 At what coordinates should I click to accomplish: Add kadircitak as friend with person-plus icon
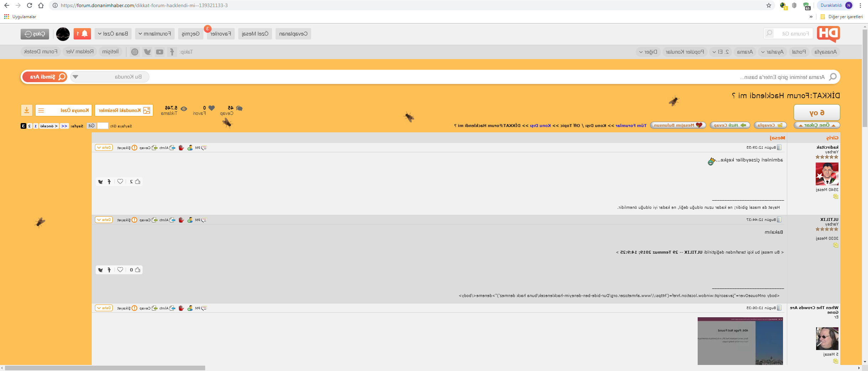tap(190, 148)
